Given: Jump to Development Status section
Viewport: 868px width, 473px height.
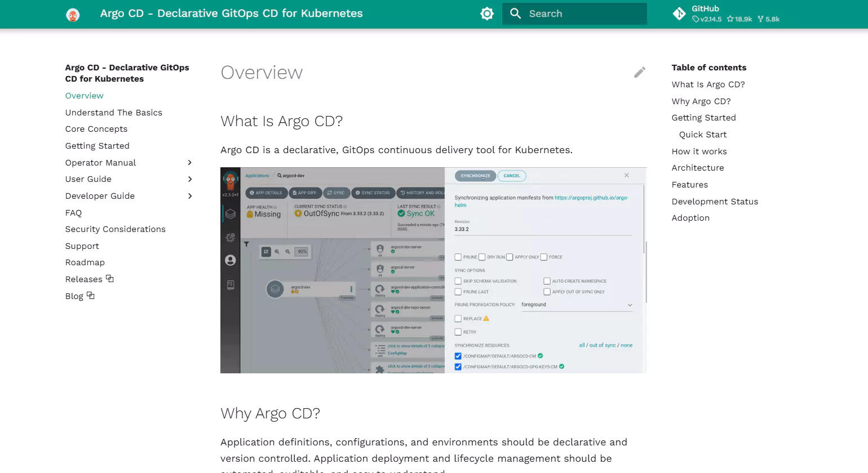Looking at the screenshot, I should [715, 202].
